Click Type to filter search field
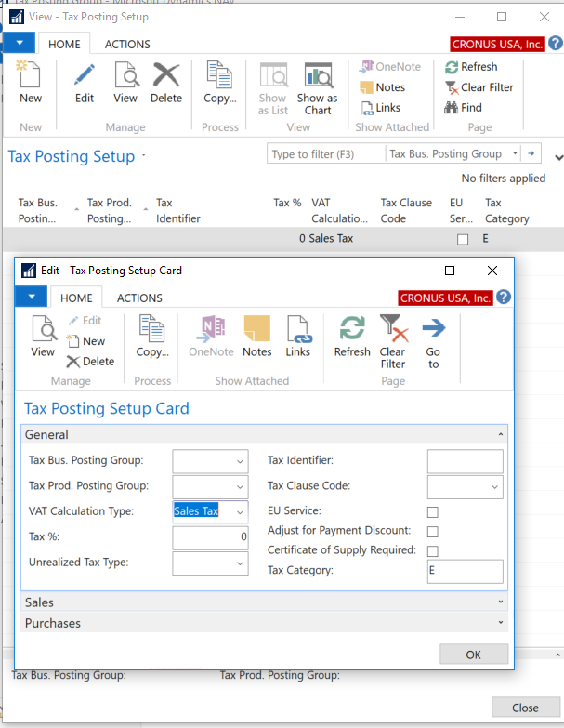 [x=326, y=154]
